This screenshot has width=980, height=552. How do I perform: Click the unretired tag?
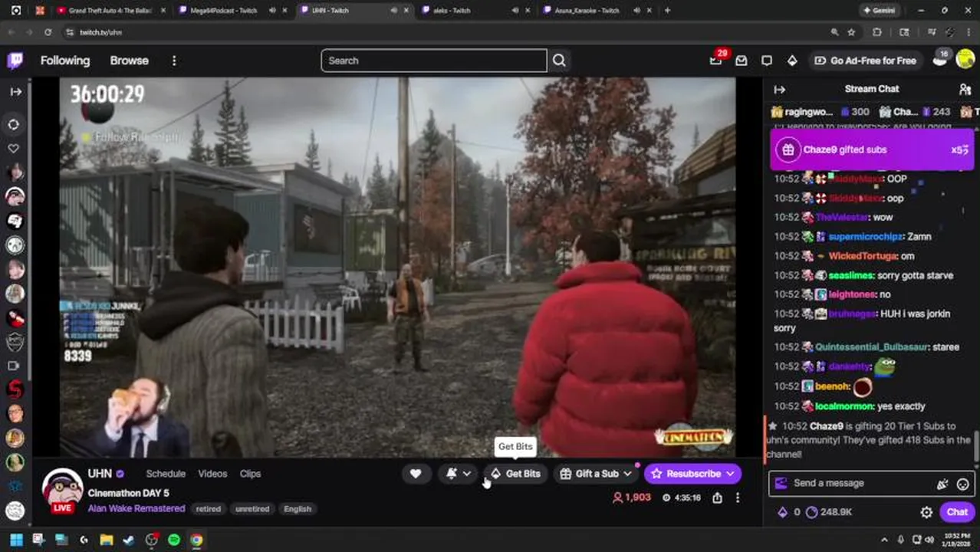tap(252, 509)
